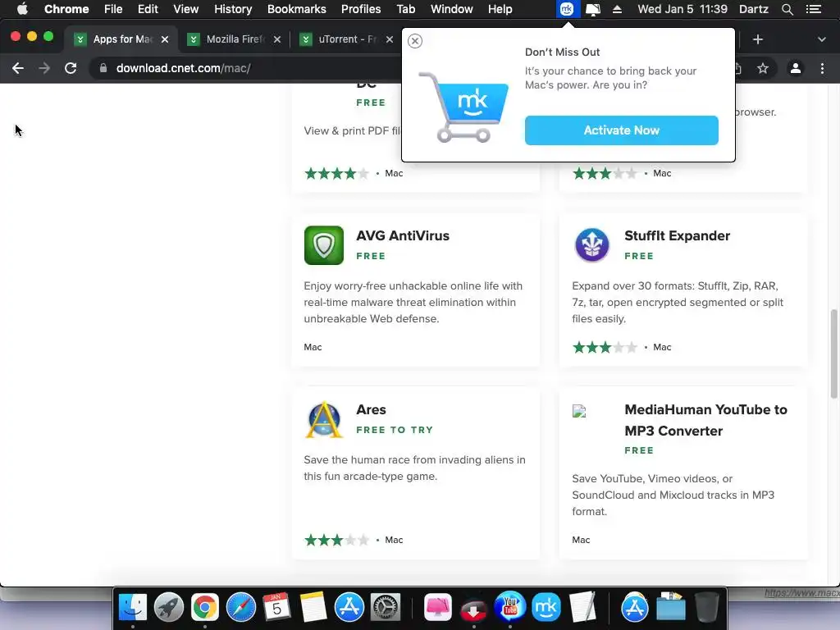Click the eject menu bar icon

(617, 9)
